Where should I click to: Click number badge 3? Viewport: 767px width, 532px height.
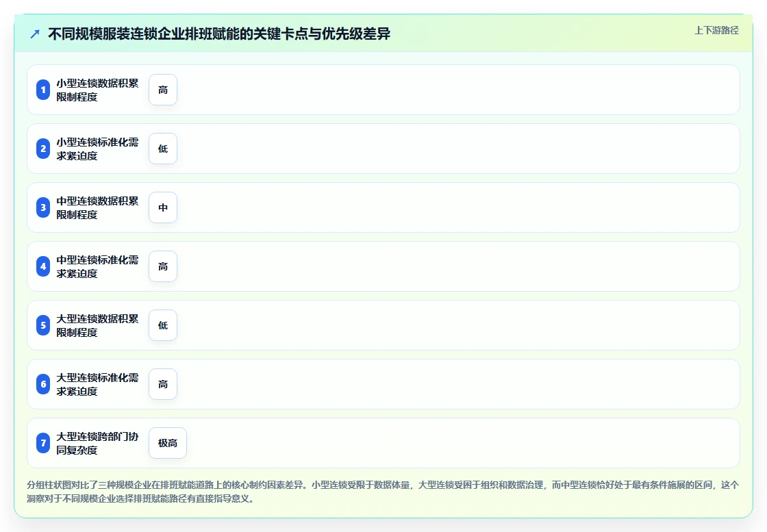(x=43, y=208)
